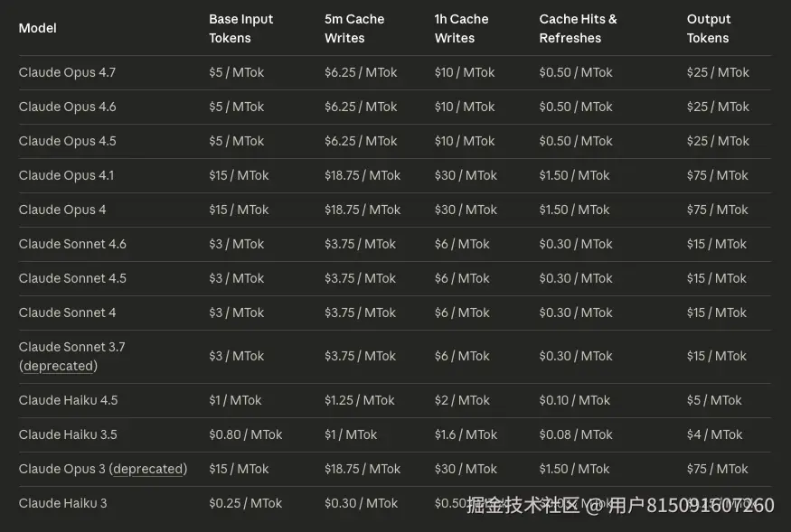Click the Output Tokens column header
Image resolution: width=791 pixels, height=532 pixels.
[708, 28]
